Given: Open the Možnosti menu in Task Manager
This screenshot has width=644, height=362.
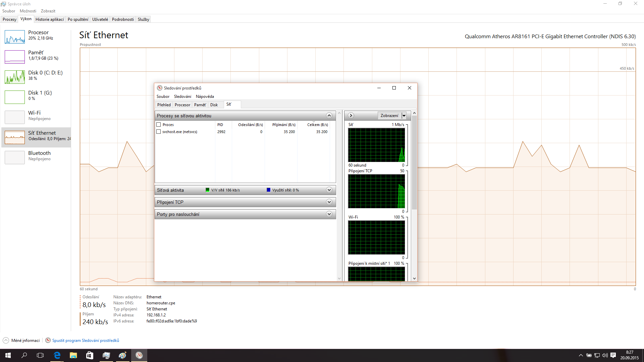Looking at the screenshot, I should tap(28, 11).
